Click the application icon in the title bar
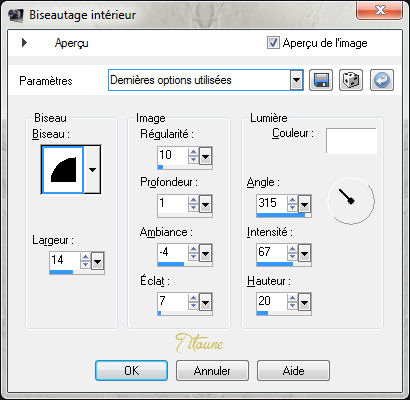The image size is (410, 400). [x=16, y=15]
